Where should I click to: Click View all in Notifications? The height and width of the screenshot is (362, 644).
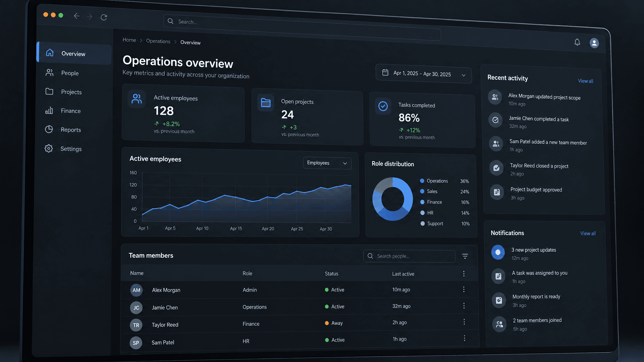pos(588,233)
